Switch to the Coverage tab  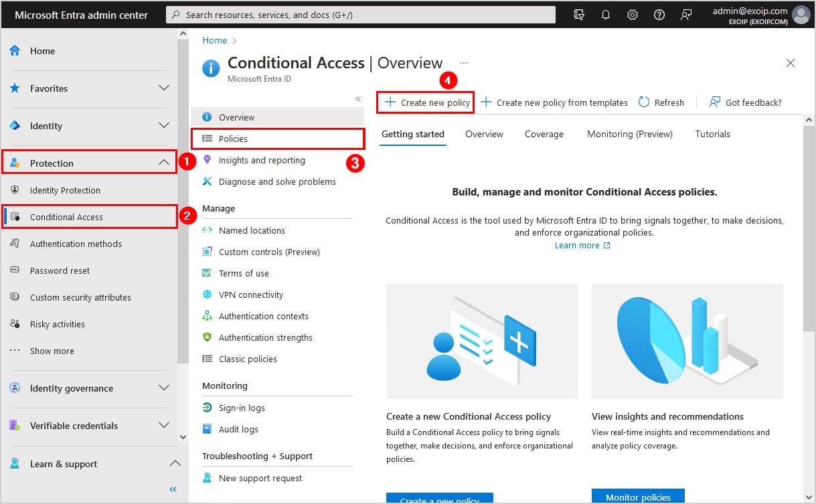tap(544, 135)
